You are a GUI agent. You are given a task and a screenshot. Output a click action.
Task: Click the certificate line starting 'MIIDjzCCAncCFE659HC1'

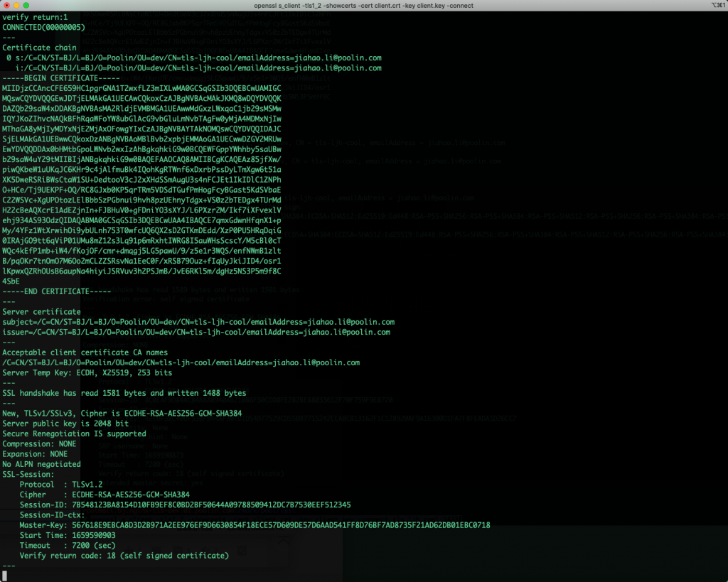(141, 88)
